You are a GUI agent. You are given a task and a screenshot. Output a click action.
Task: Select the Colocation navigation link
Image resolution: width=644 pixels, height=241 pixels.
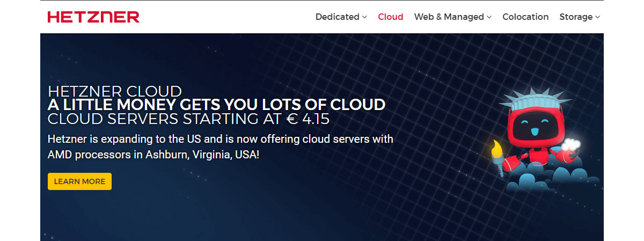coord(525,17)
